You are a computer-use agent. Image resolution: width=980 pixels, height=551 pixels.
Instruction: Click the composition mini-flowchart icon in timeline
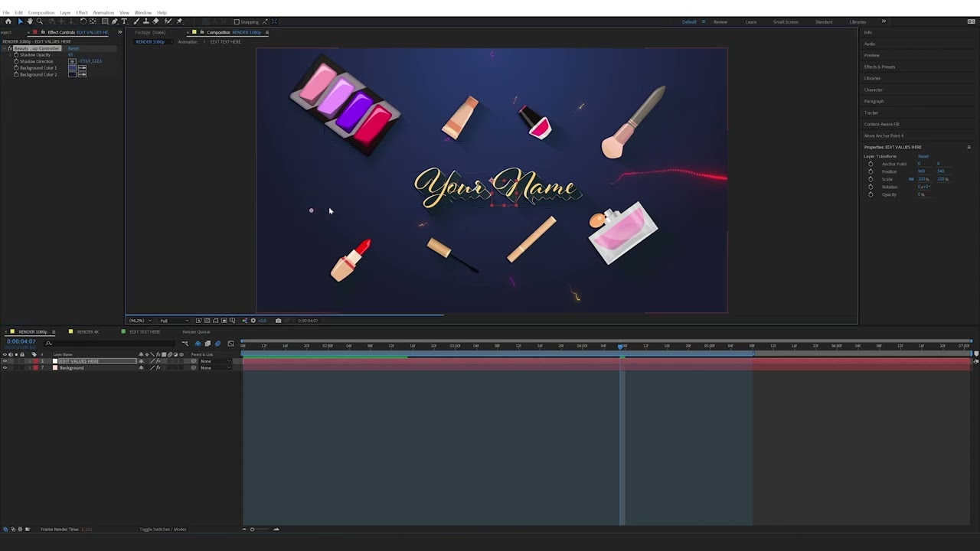pos(185,344)
